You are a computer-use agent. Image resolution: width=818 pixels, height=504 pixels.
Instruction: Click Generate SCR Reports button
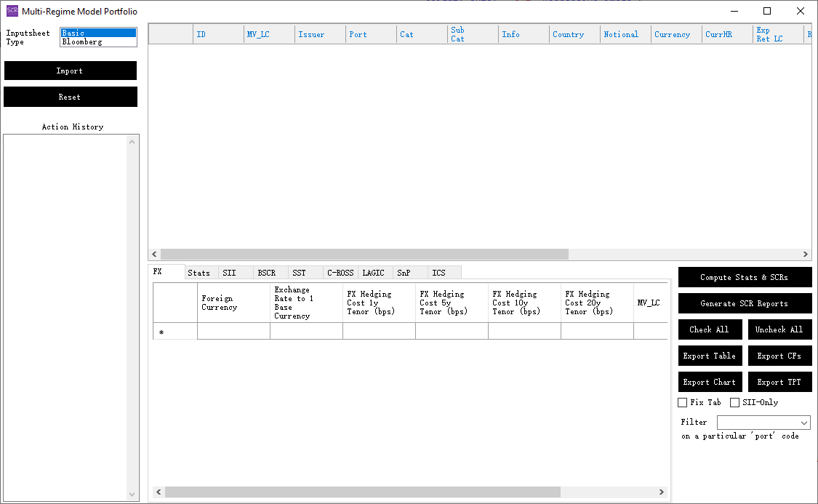[x=744, y=303]
